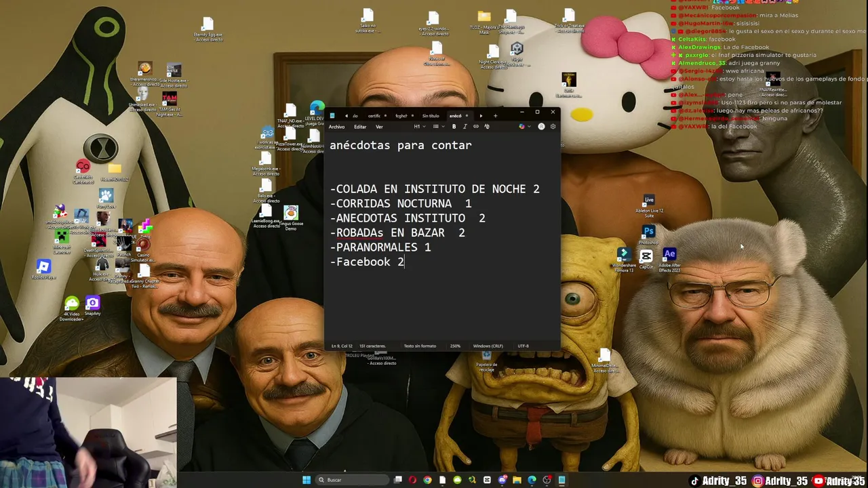Open Opera browser from the taskbar

click(x=412, y=480)
